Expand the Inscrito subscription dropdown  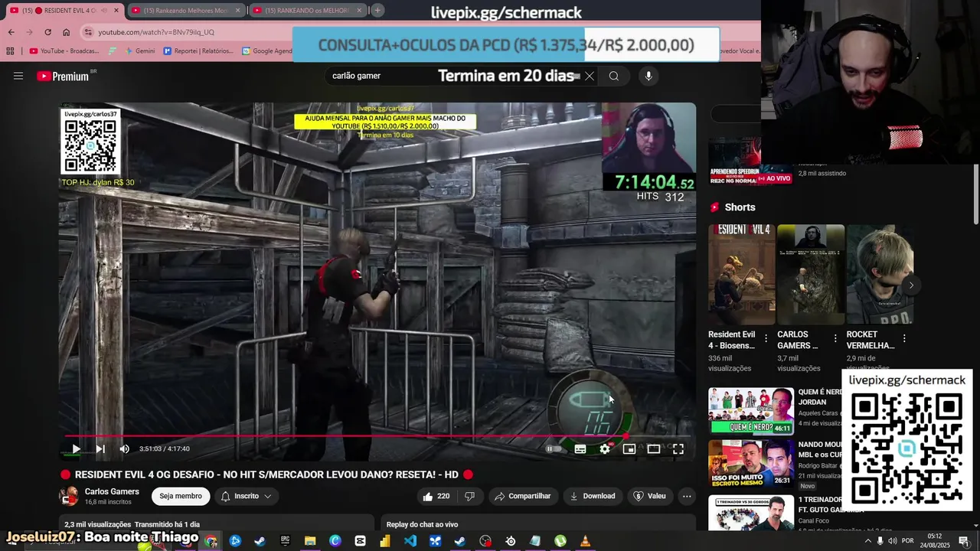[247, 496]
